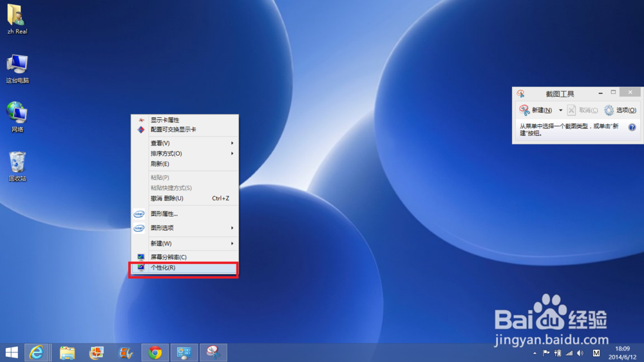Expand the 排序方式(O) submenu
This screenshot has height=362, width=644.
click(232, 153)
